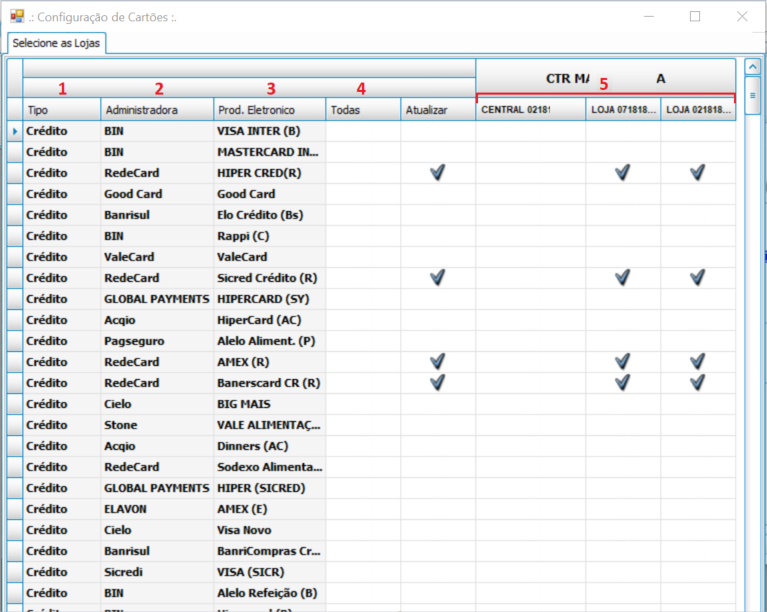The width and height of the screenshot is (767, 612).
Task: Select GLOBAL PAYMENTS cell in HIPERCARD (SY) row
Action: click(x=157, y=299)
